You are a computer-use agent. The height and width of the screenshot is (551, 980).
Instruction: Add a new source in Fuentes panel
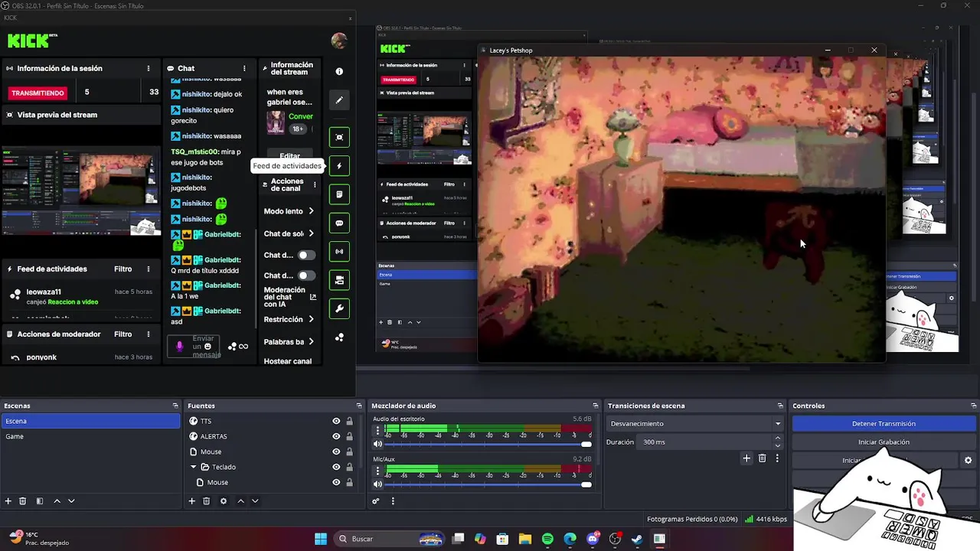[x=192, y=501]
